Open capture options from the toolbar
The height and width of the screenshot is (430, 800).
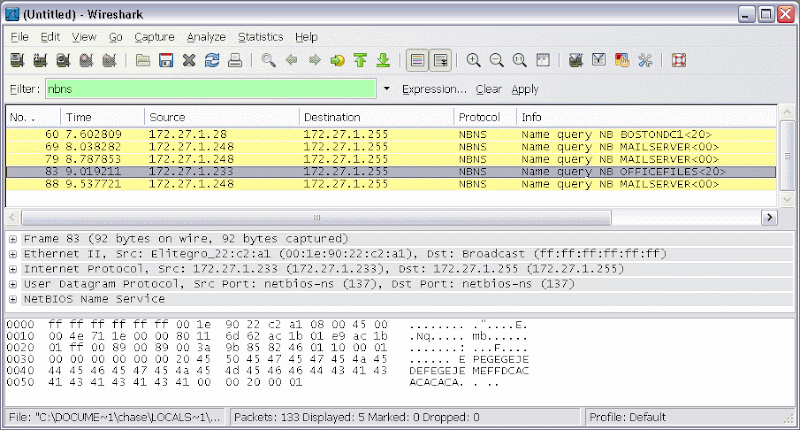click(x=40, y=61)
